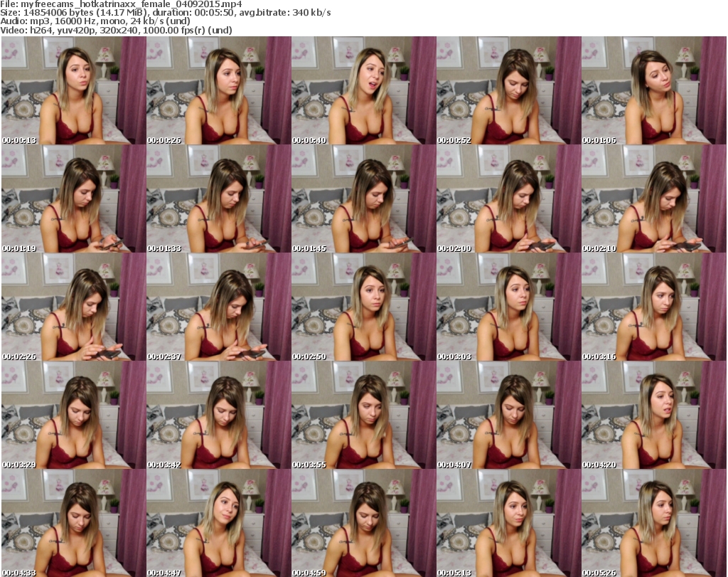Screen dimensions: 728x577
Task: Click the Size and duration info line
Action: [165, 13]
